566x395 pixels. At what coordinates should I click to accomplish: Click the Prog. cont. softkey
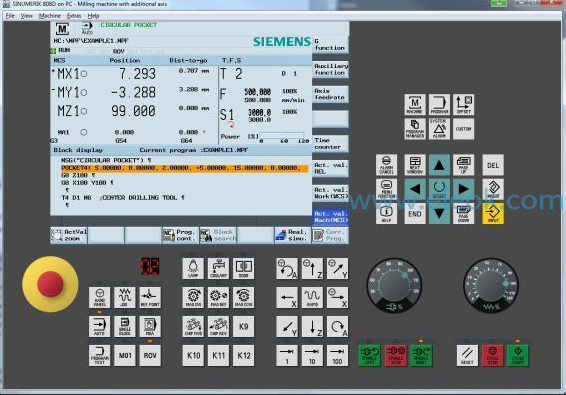(x=180, y=235)
